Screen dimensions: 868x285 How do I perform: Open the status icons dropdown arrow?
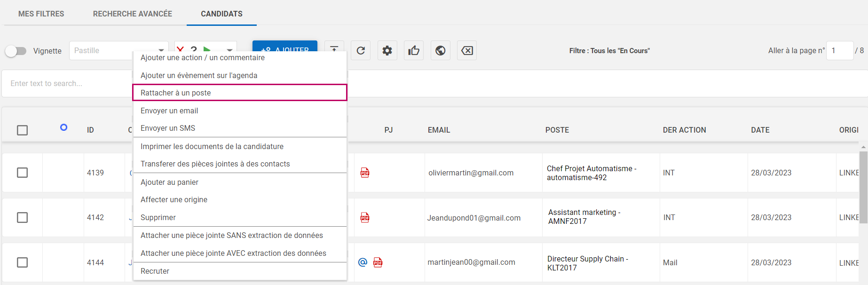coord(229,49)
